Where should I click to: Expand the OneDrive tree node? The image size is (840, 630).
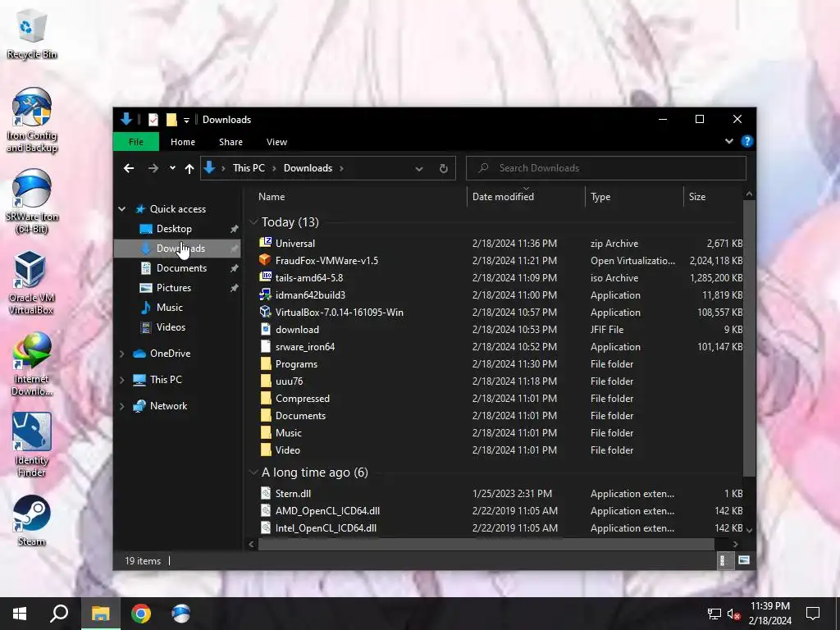[x=122, y=354]
